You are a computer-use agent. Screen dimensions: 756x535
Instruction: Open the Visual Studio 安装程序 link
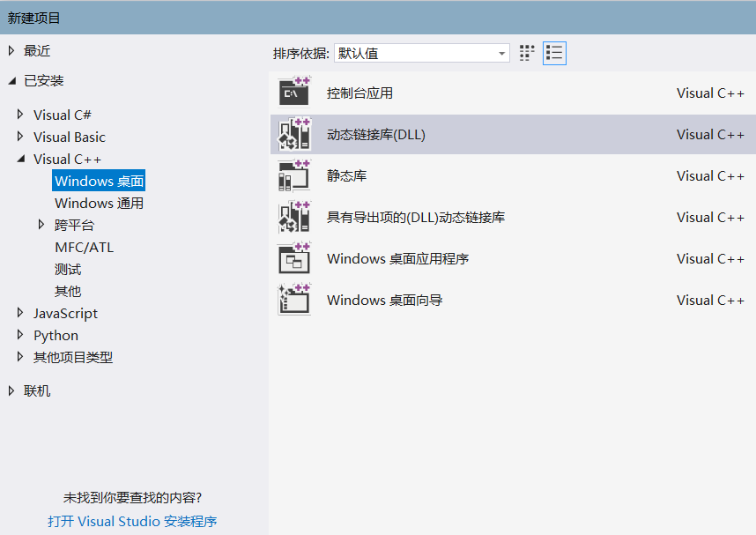click(132, 521)
